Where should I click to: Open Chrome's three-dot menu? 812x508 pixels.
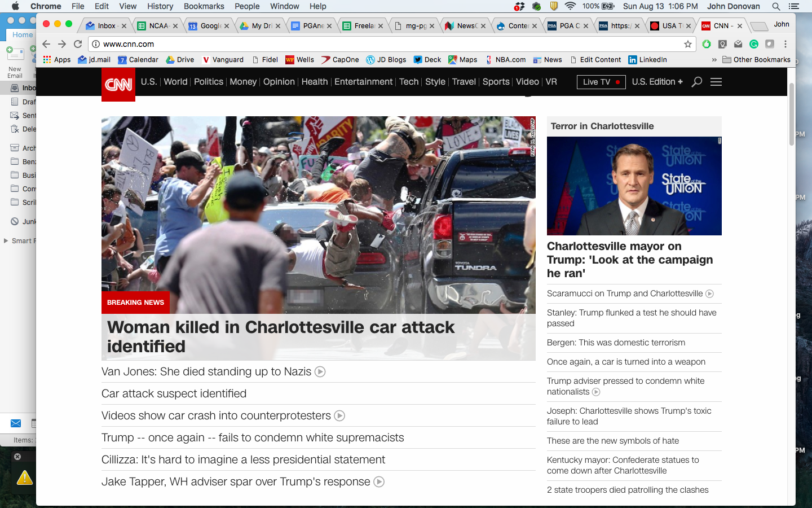point(785,44)
